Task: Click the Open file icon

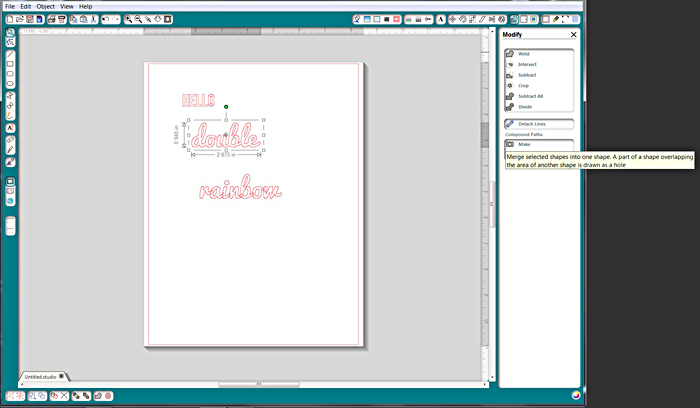Action: 20,19
